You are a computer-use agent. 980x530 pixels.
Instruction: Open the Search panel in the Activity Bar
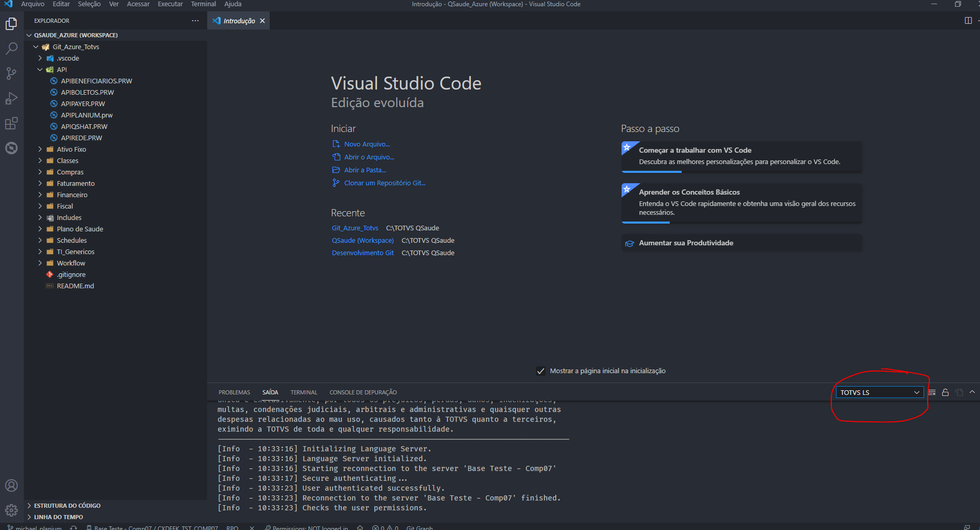coord(11,48)
